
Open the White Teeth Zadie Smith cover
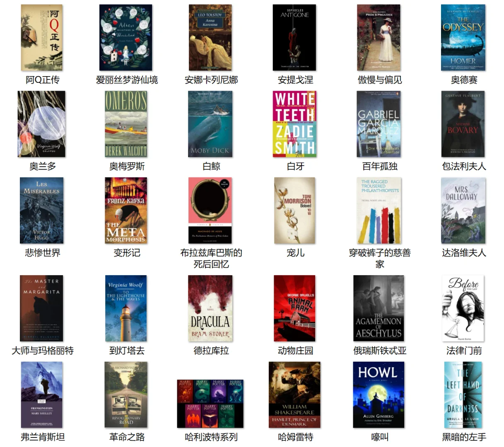(295, 124)
